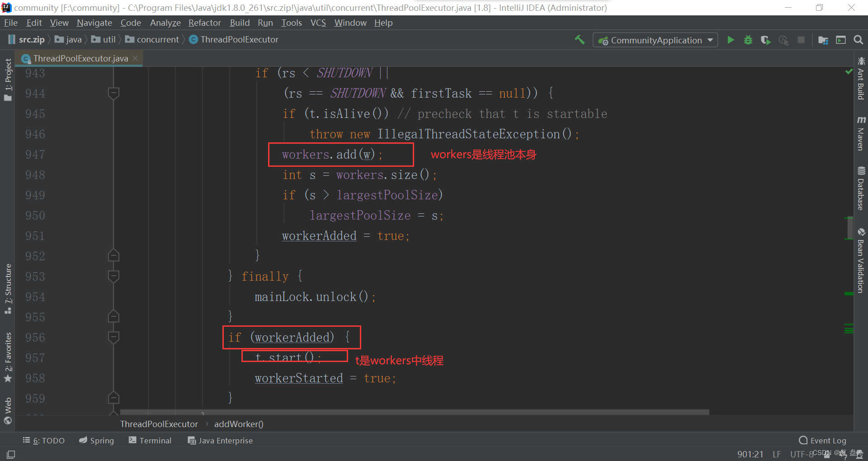
Task: Open the TODO tool window
Action: tap(44, 440)
